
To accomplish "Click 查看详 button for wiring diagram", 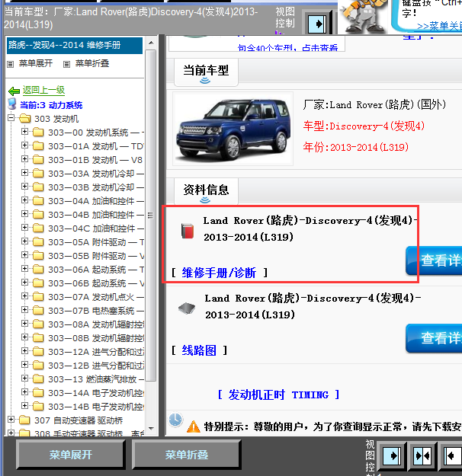I will pyautogui.click(x=434, y=338).
